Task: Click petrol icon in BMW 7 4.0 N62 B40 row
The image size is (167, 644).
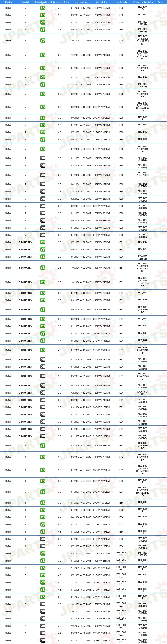Action: pyautogui.click(x=43, y=575)
